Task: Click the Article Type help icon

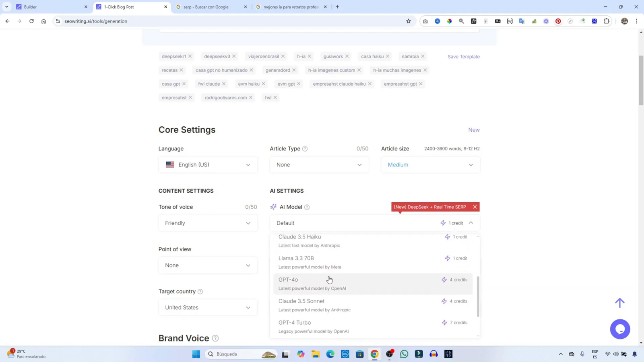Action: point(305,149)
